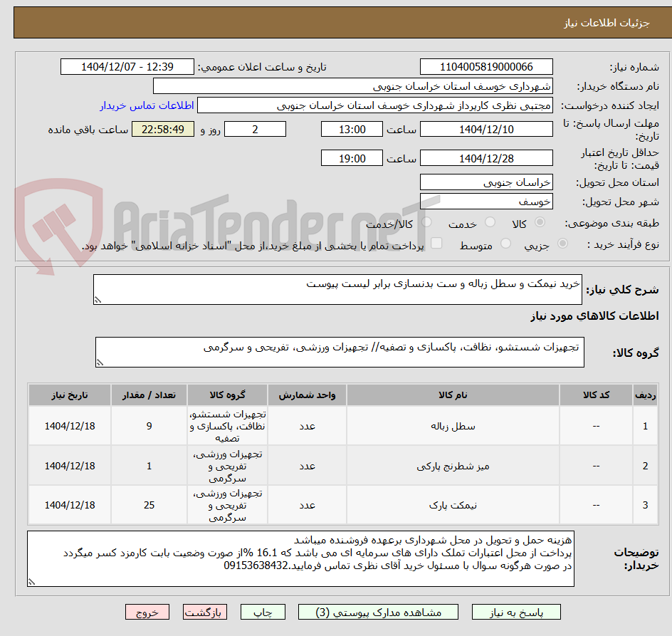Screen dimensions: 672x636
Task: Click the نام دستگاه خریدار field
Action: tap(352, 86)
